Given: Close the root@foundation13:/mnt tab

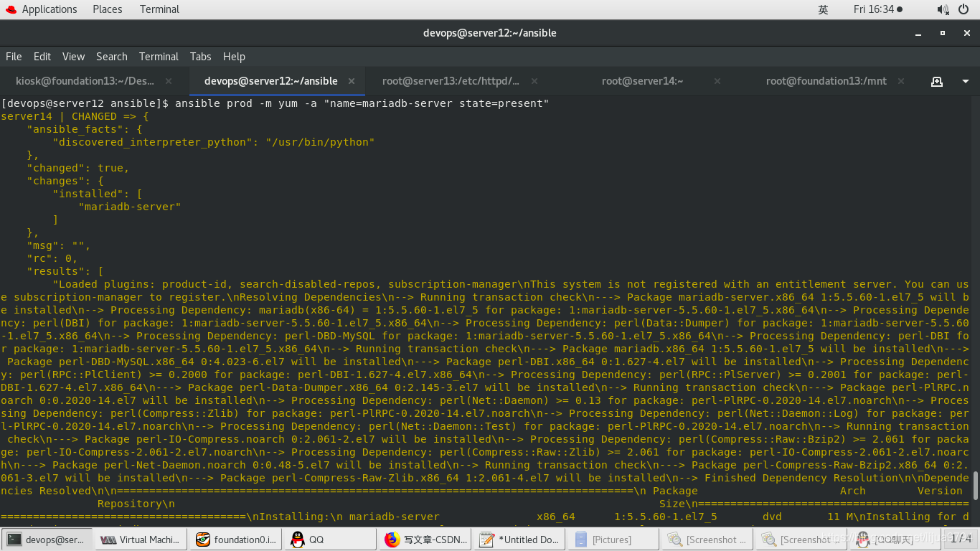Looking at the screenshot, I should [x=900, y=81].
